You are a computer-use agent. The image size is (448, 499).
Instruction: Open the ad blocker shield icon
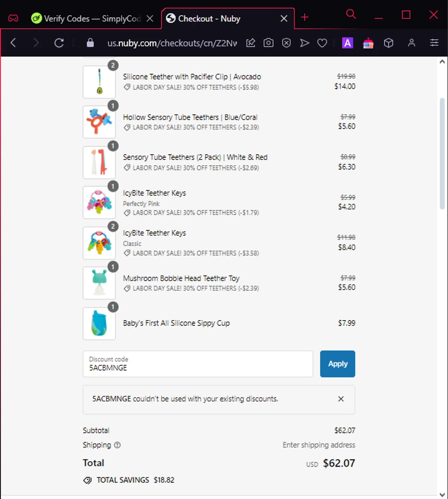coord(286,43)
